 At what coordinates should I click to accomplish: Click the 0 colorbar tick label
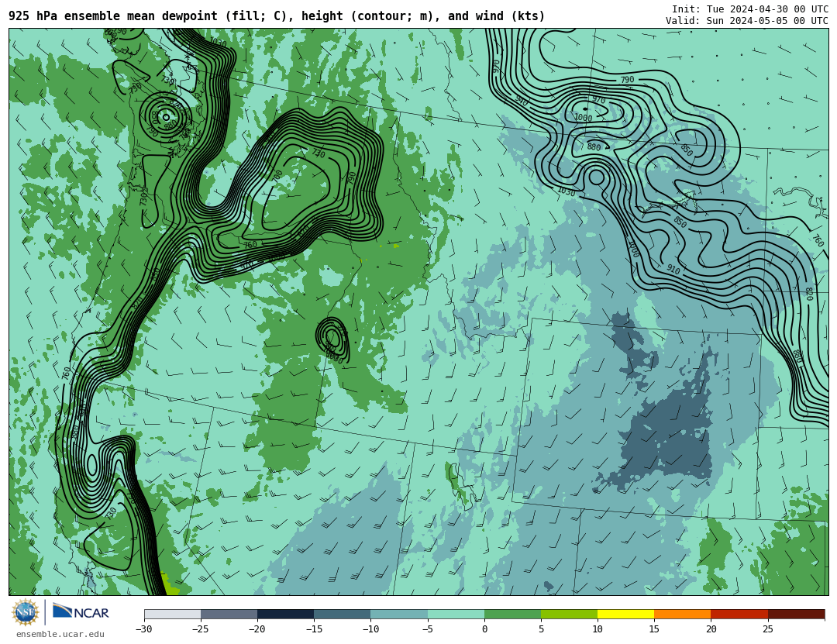coord(484,629)
